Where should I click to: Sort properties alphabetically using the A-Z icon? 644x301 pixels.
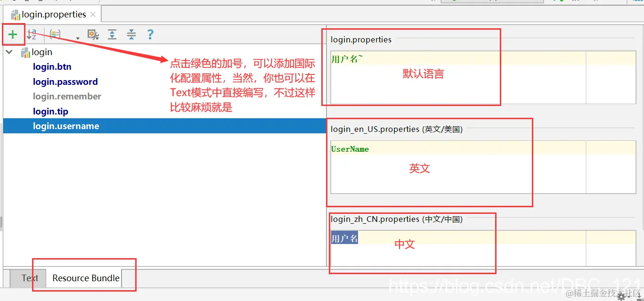(x=31, y=34)
